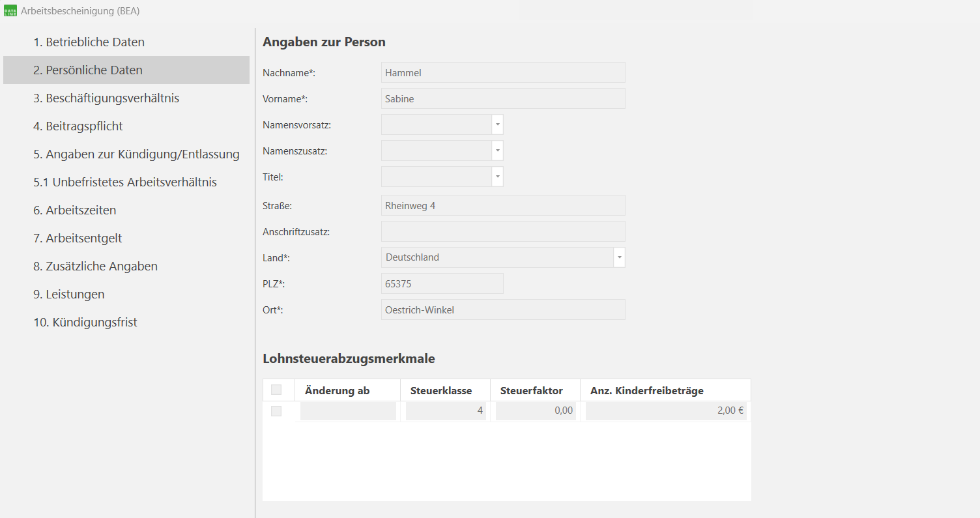Click into the Nachname field showing Hammel
Image resolution: width=980 pixels, height=518 pixels.
(502, 72)
